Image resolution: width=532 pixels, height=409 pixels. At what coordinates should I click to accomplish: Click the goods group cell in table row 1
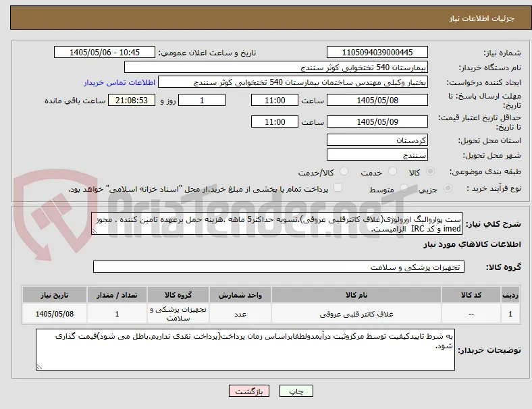click(x=178, y=314)
